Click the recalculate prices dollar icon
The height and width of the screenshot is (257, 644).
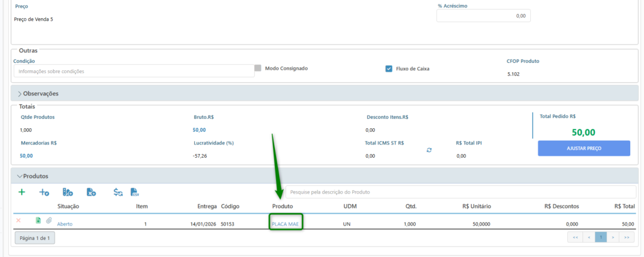[x=118, y=192]
